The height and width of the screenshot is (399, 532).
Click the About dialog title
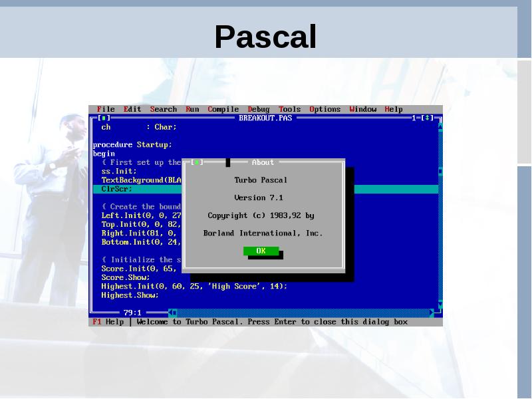pyautogui.click(x=263, y=162)
